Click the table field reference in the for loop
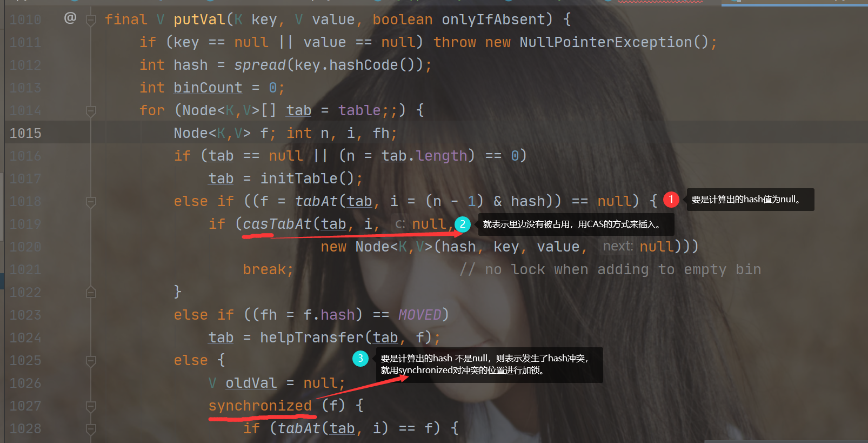The height and width of the screenshot is (443, 868). 359,110
